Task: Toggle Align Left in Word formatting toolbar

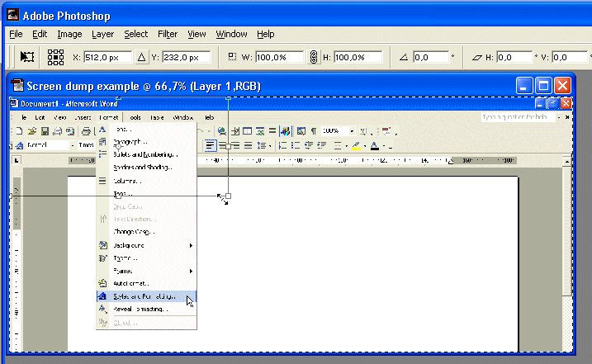Action: pyautogui.click(x=211, y=145)
